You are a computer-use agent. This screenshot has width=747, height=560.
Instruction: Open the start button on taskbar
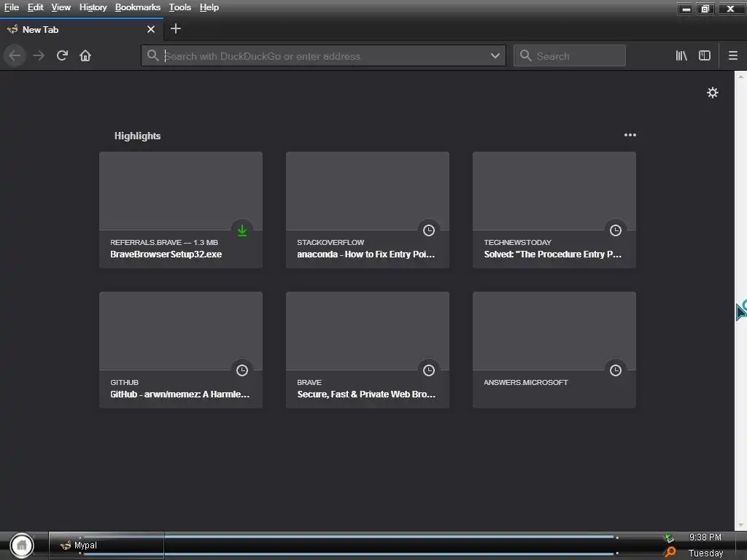pos(22,545)
